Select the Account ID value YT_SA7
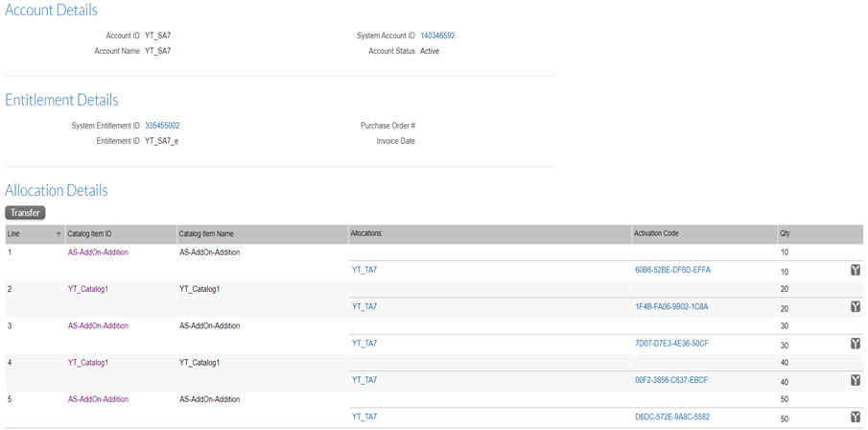This screenshot has height=430, width=868. click(157, 36)
